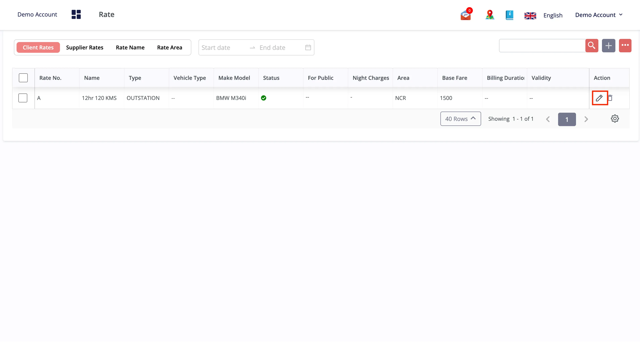Click the Base Fare column header
The width and height of the screenshot is (640, 364).
[x=460, y=78]
